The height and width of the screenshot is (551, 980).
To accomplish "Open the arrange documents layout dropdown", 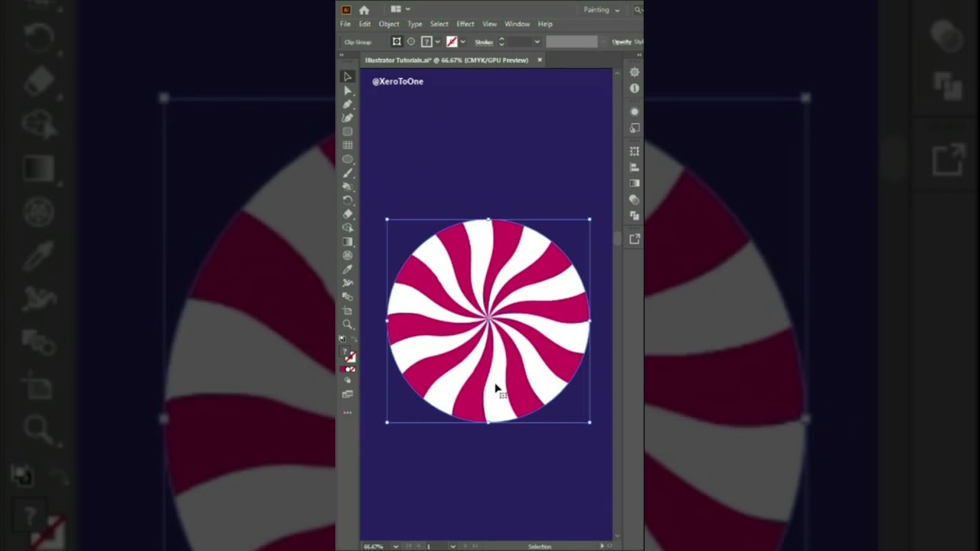I will click(400, 9).
